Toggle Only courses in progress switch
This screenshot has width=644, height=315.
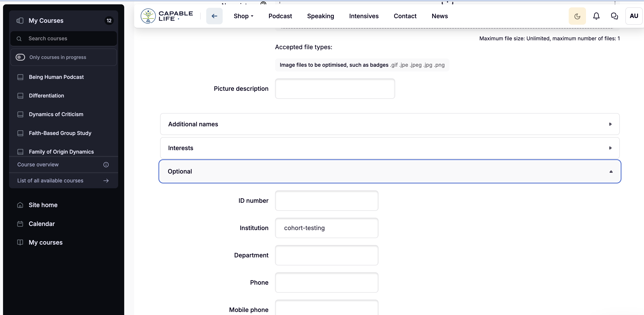click(20, 57)
